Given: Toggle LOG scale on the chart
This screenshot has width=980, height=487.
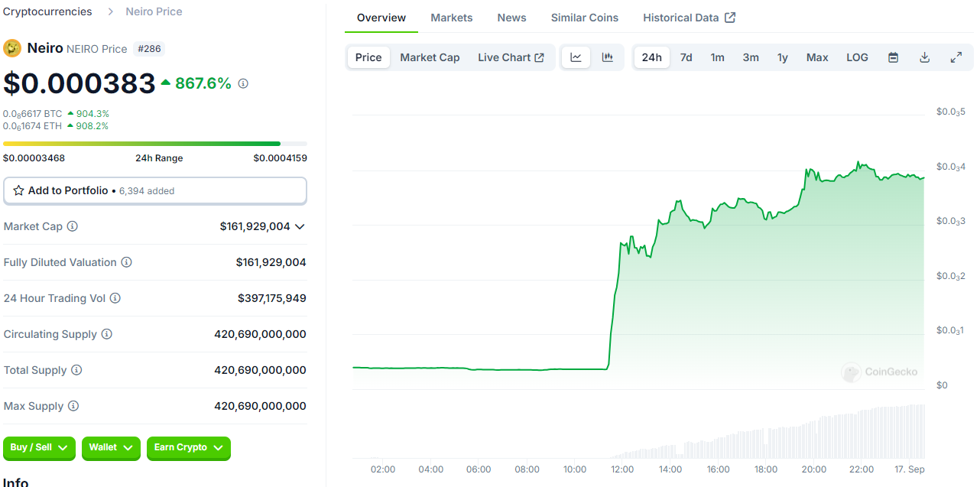Looking at the screenshot, I should point(857,57).
